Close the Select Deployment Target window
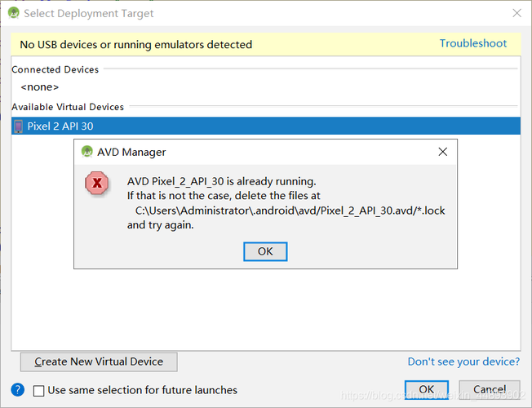The width and height of the screenshot is (532, 408). click(x=516, y=14)
